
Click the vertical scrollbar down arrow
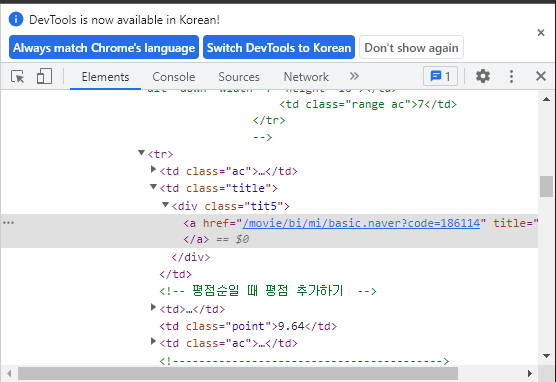coord(546,356)
